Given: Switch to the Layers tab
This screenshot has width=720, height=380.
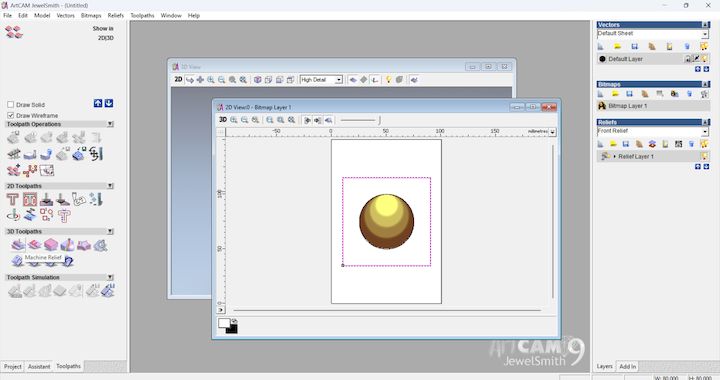Looking at the screenshot, I should pyautogui.click(x=604, y=366).
